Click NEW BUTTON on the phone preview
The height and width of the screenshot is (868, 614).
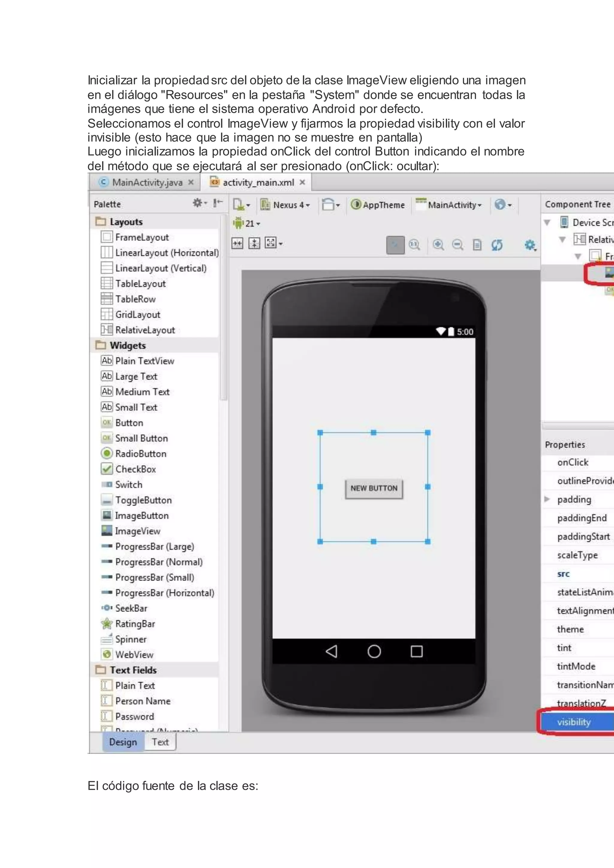[x=374, y=489]
